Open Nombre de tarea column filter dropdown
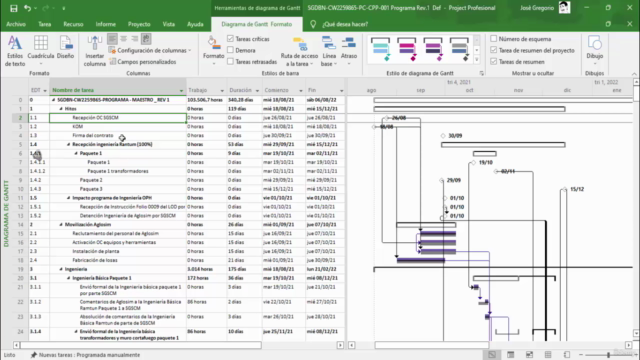Viewport: 640px width, 360px height. tap(181, 91)
